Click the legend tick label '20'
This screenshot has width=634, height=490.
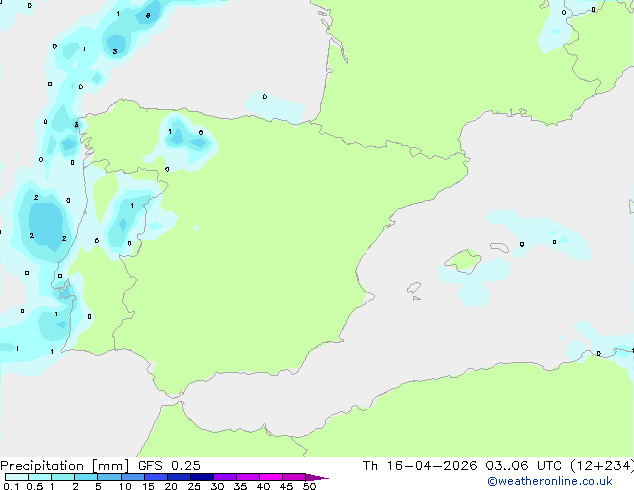click(171, 486)
